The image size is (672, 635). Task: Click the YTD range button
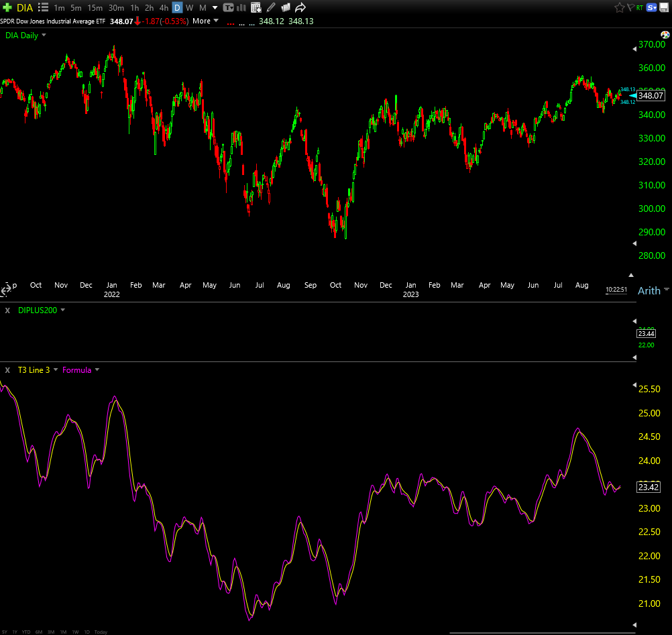tap(26, 632)
